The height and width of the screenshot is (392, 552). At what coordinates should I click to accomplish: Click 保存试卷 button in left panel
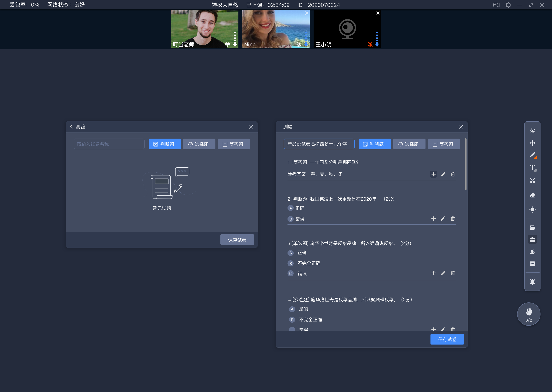click(237, 240)
